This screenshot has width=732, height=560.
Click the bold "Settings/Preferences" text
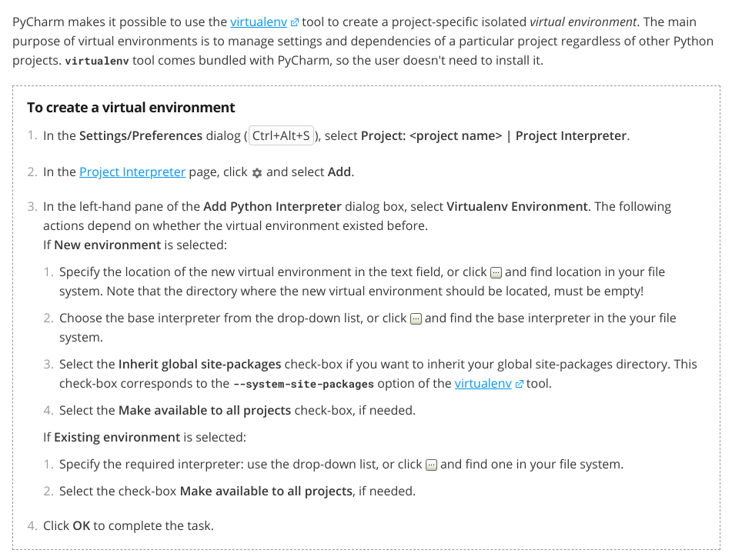pyautogui.click(x=140, y=136)
